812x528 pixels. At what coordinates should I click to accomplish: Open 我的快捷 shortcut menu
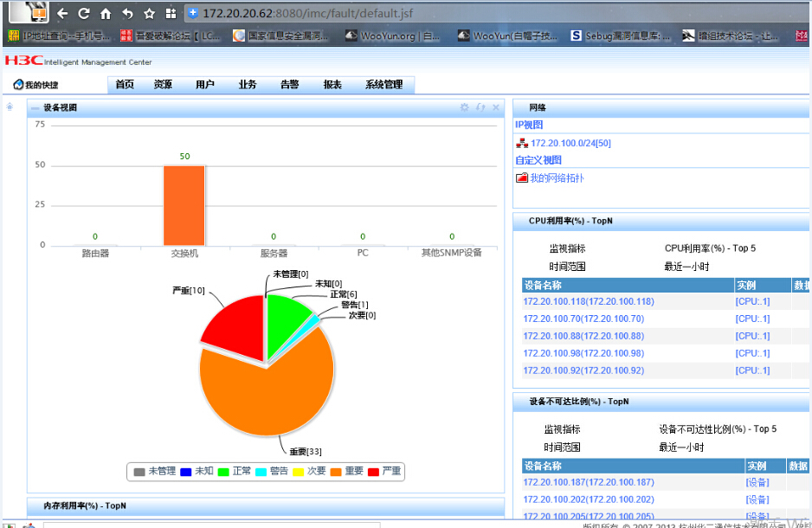pyautogui.click(x=35, y=84)
